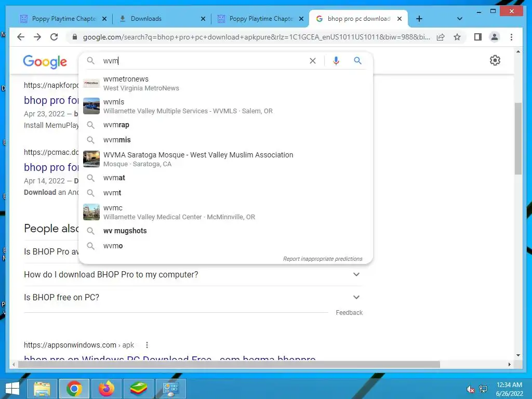Share this page via the share icon
The width and height of the screenshot is (532, 399).
441,37
